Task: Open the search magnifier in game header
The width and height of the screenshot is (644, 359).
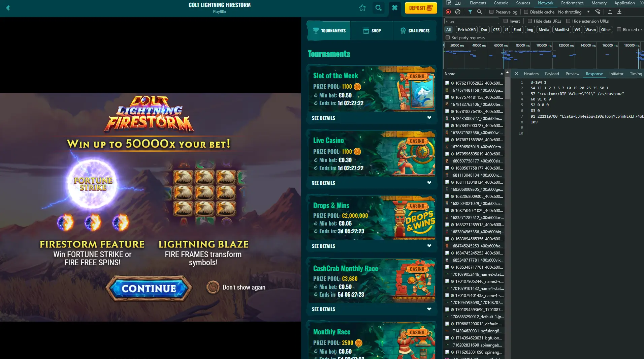Action: (379, 8)
